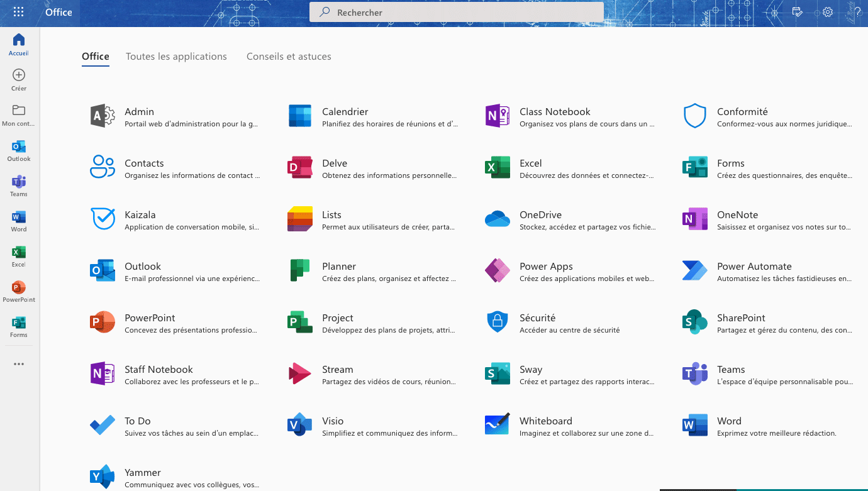Switch to Toutes les applications tab
Image resolution: width=868 pixels, height=491 pixels.
click(176, 57)
